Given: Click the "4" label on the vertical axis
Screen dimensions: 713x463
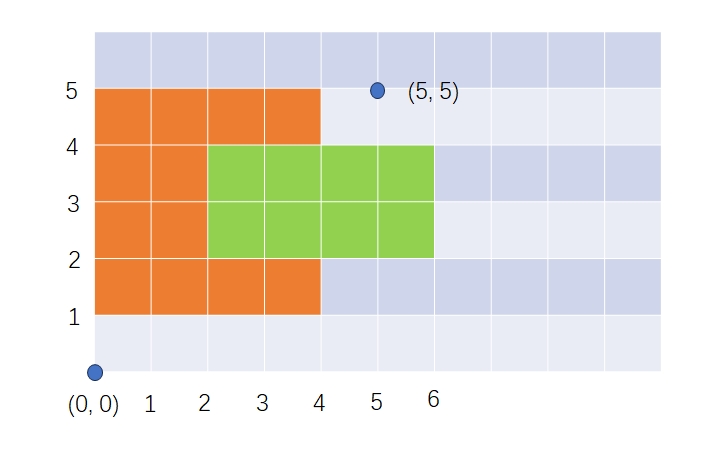Looking at the screenshot, I should pyautogui.click(x=72, y=147).
